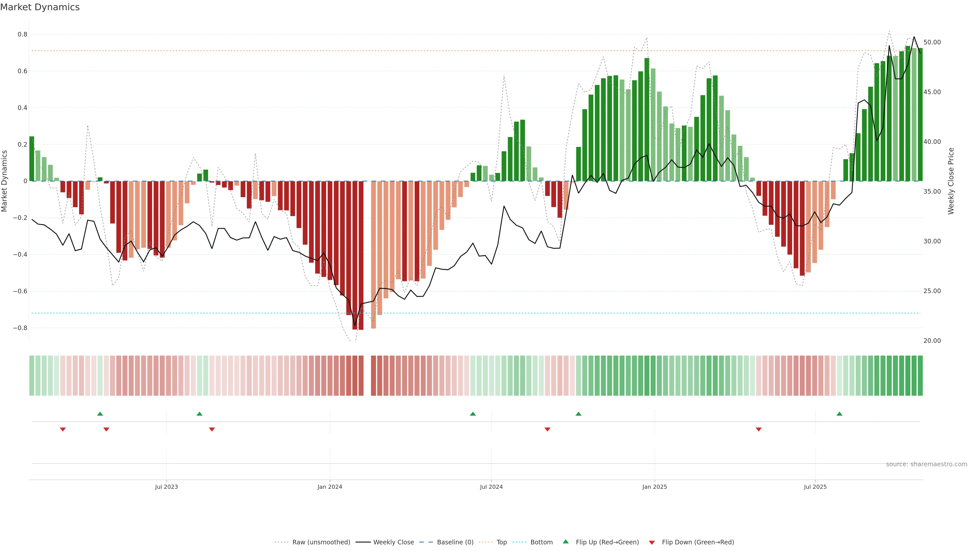Click the leftmost red flip-down marker triangle
The image size is (980, 551).
(x=63, y=429)
